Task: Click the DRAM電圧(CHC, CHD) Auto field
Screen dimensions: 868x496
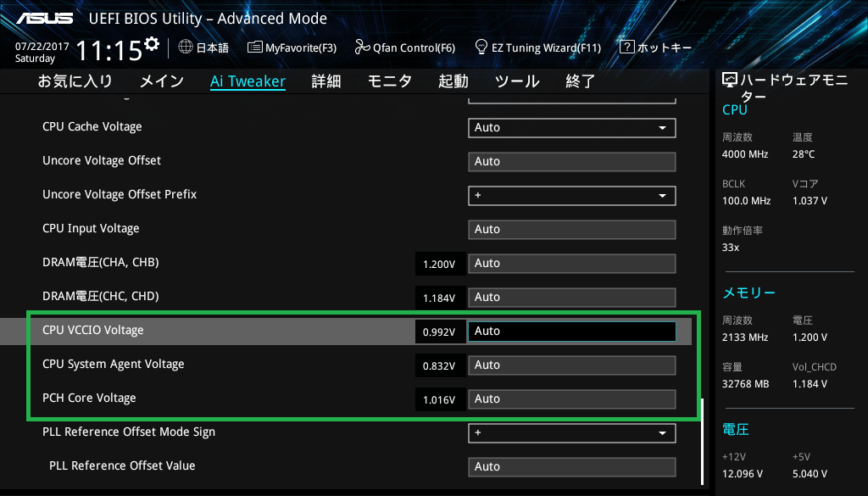Action: pos(572,298)
